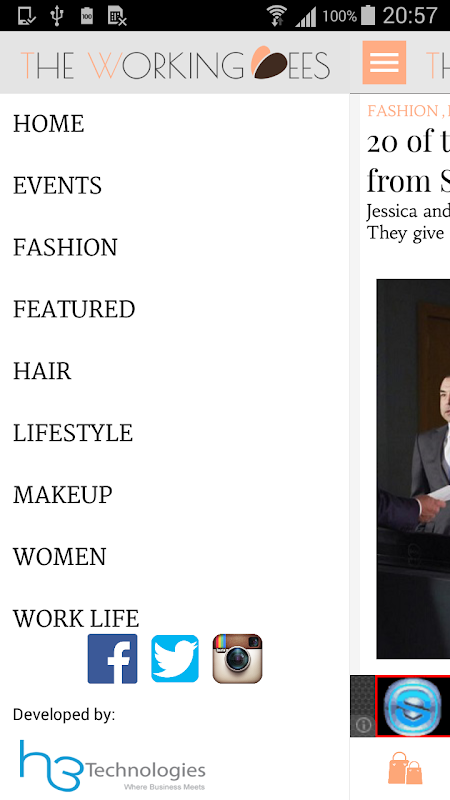This screenshot has height=800, width=450.
Task: Open the FASHION category
Action: [x=65, y=247]
